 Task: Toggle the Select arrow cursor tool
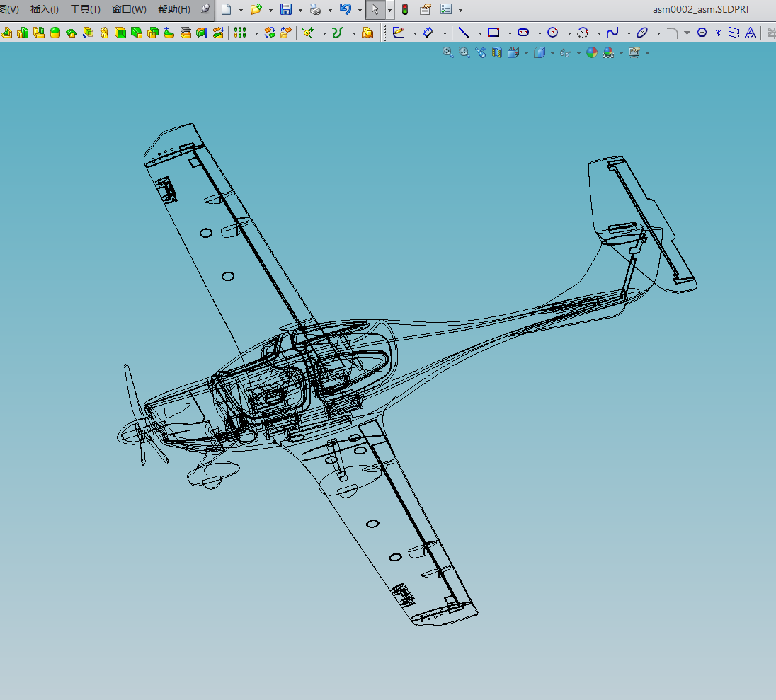(x=375, y=9)
